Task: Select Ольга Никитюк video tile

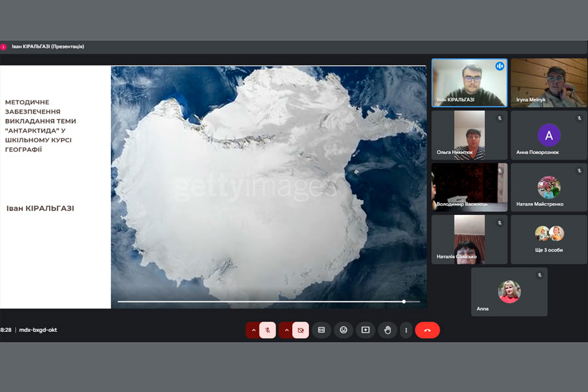Action: click(x=470, y=135)
